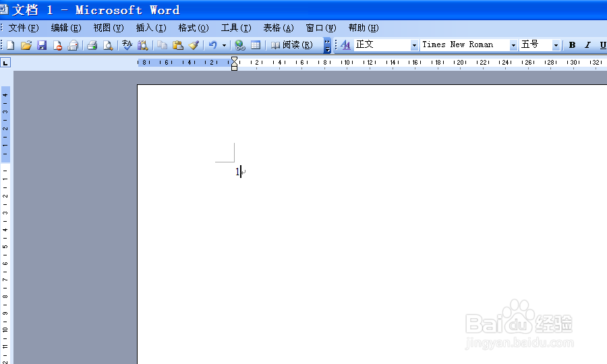Click the e-mail envelope icon
Screen dimensions: 607x364
(73, 45)
